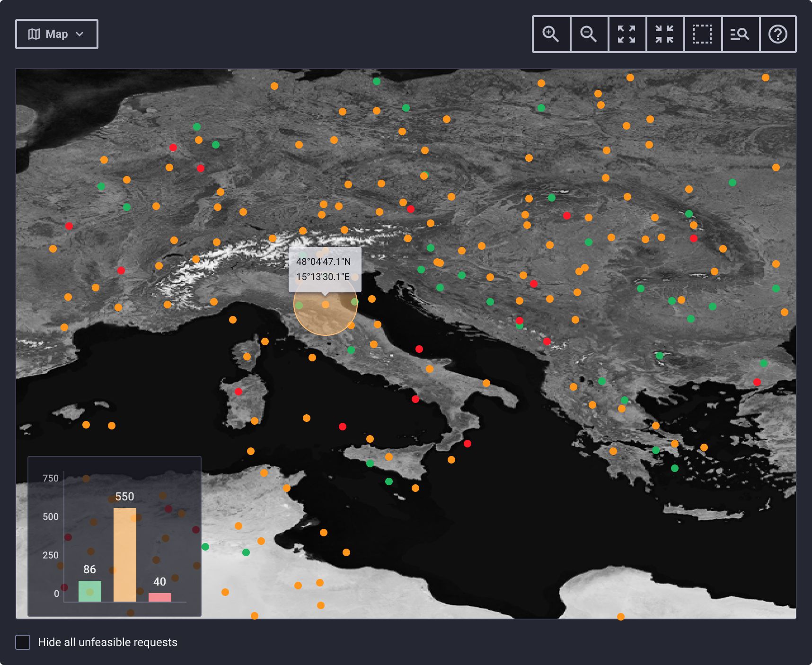This screenshot has height=665, width=812.
Task: Select the dashed rectangle selection tool
Action: (702, 34)
